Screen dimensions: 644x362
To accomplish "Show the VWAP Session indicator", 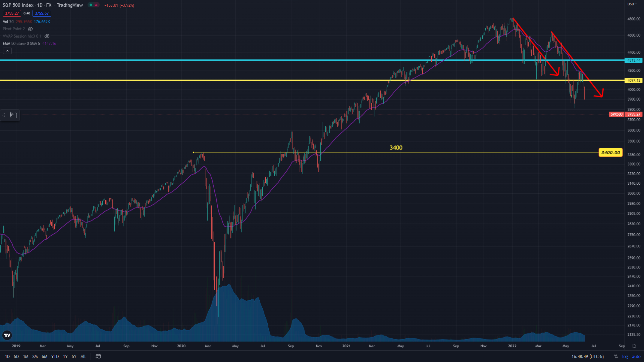I will click(47, 36).
